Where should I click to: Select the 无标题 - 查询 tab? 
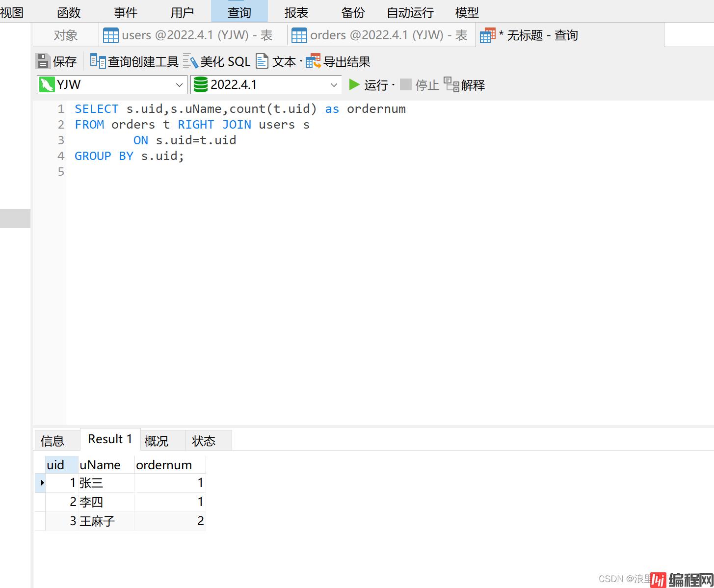(570, 35)
